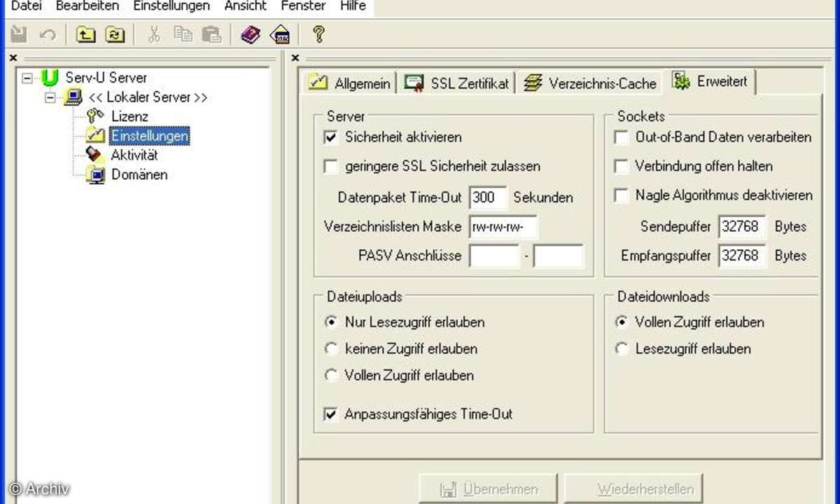
Task: Select Domänen in the tree
Action: [139, 174]
